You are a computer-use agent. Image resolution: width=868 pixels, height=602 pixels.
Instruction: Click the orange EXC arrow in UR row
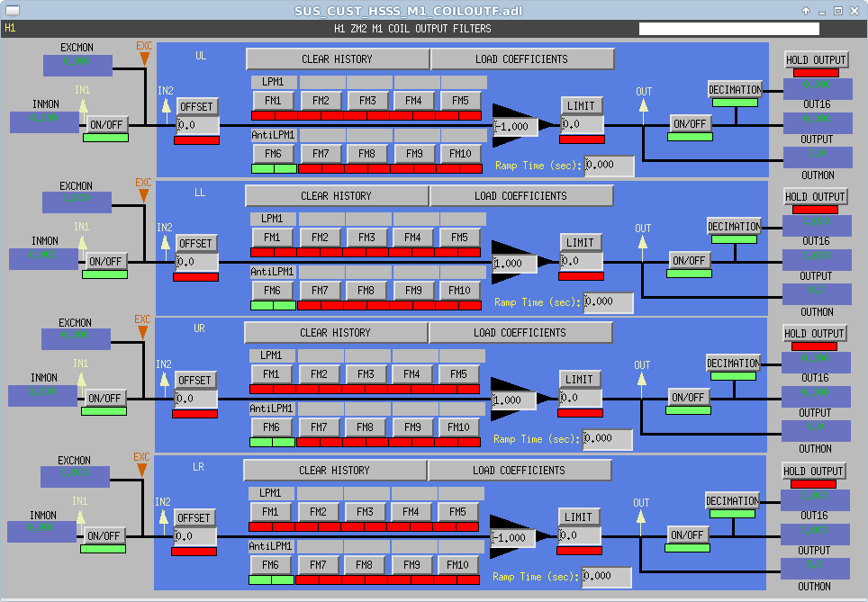[x=143, y=332]
